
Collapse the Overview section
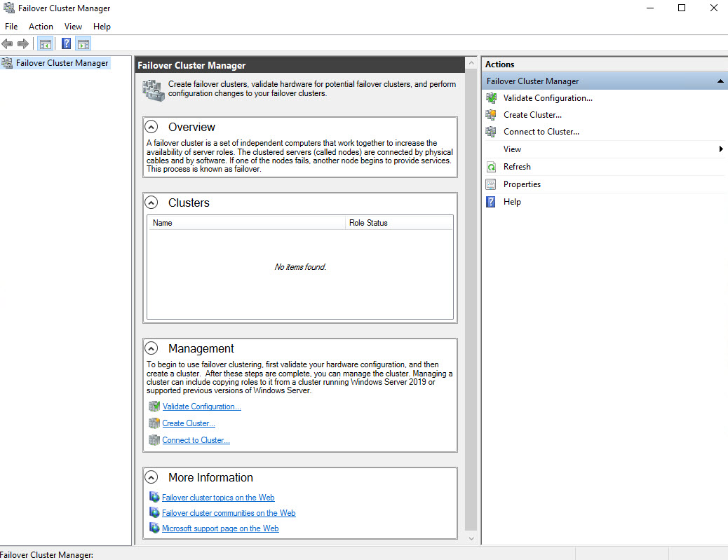[x=151, y=127]
